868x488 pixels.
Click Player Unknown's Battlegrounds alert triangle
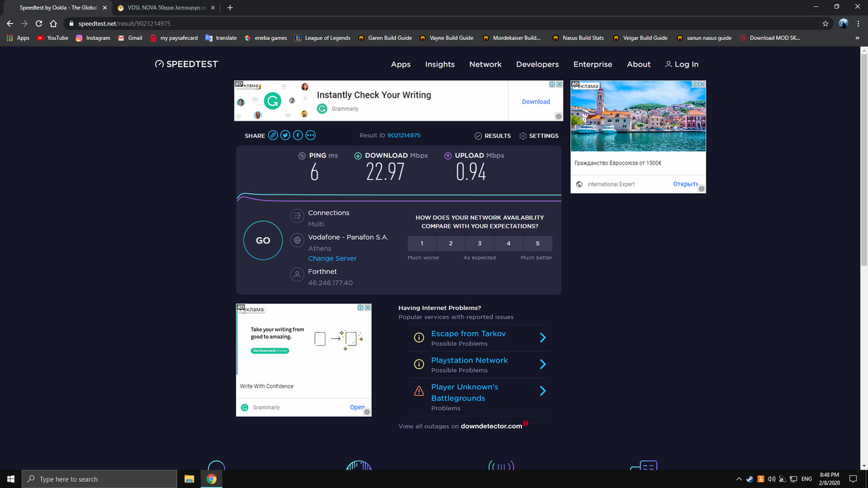point(419,391)
